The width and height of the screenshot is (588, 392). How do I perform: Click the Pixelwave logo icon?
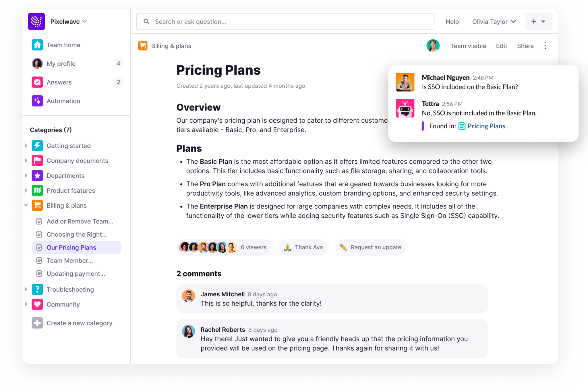36,22
